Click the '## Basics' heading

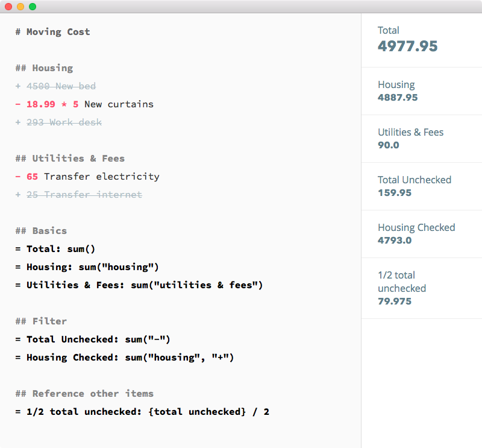coord(41,231)
